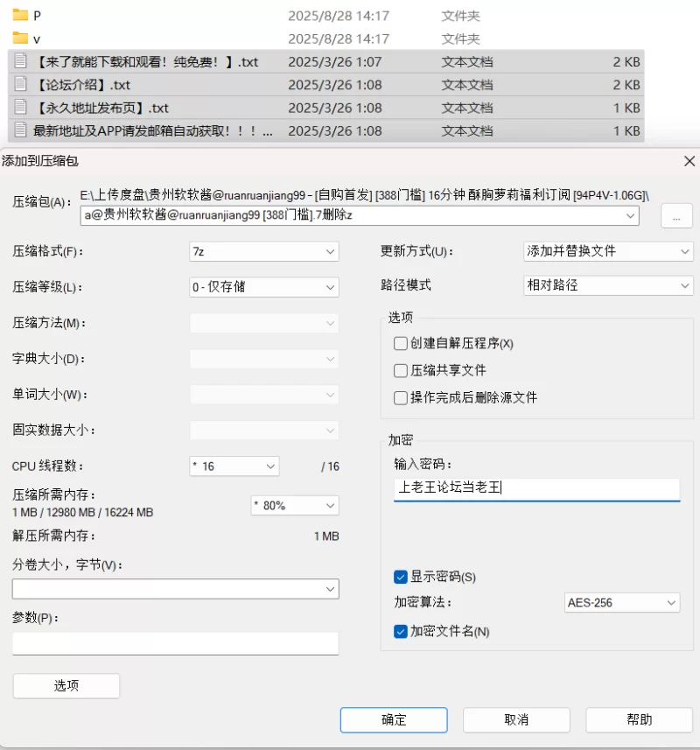Open the memory usage dropdown showing 80%
700x750 pixels.
coord(295,506)
